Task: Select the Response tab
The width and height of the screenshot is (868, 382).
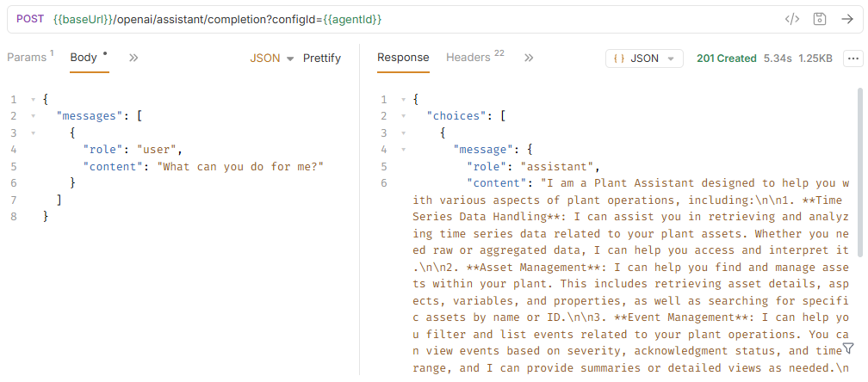Action: click(x=403, y=58)
